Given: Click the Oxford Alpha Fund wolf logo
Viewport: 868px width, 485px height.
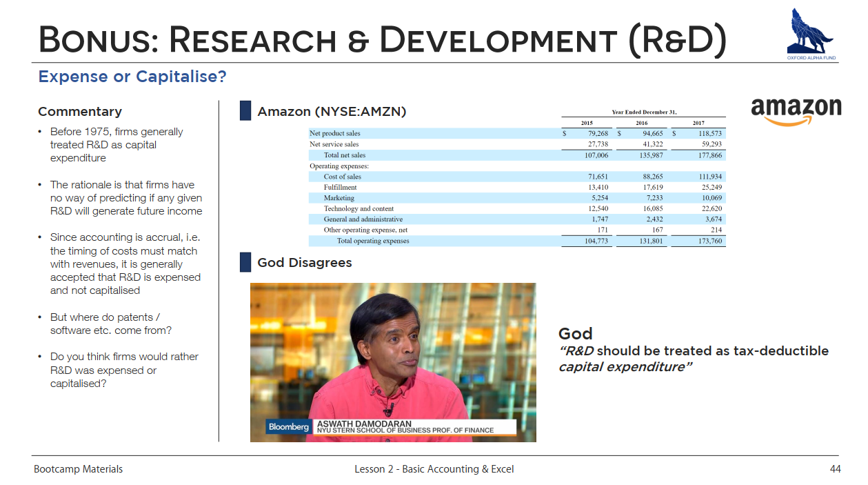Looking at the screenshot, I should pos(811,34).
